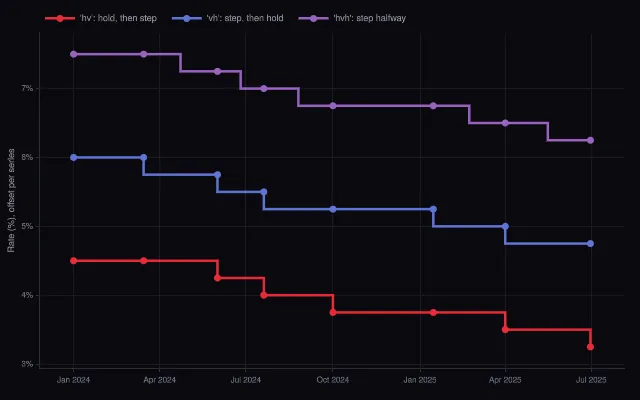Toggle the 'vh': step, then hold legend entry
The width and height of the screenshot is (640, 400).
228,18
